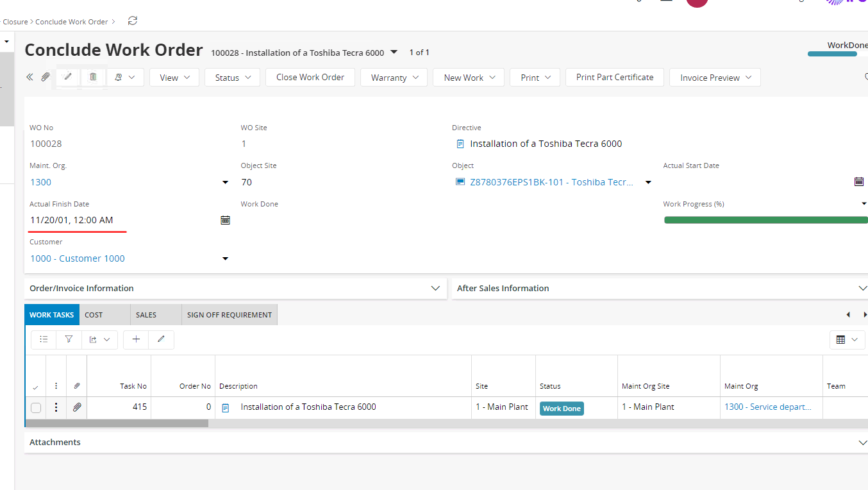This screenshot has width=868, height=490.
Task: Refresh the page using the reload icon
Action: (x=133, y=21)
